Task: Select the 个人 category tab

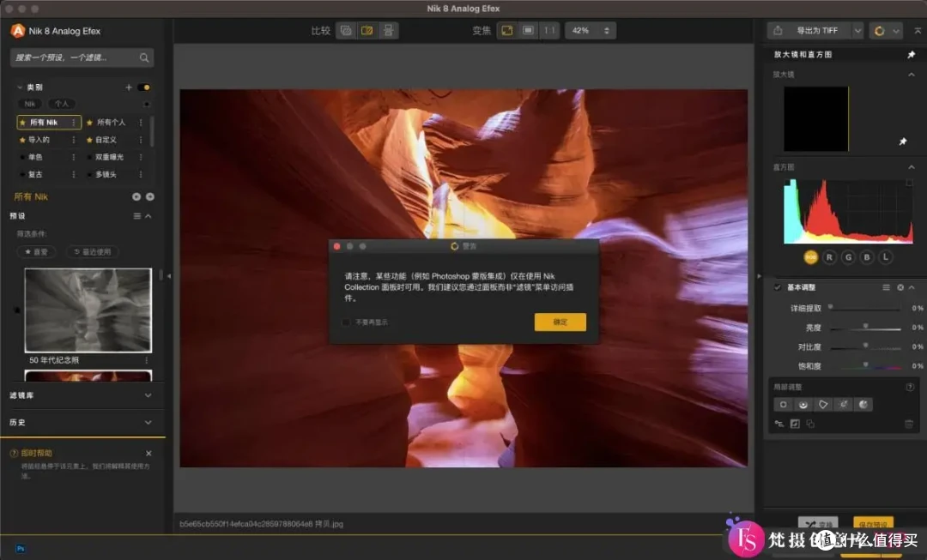Action: click(x=62, y=104)
